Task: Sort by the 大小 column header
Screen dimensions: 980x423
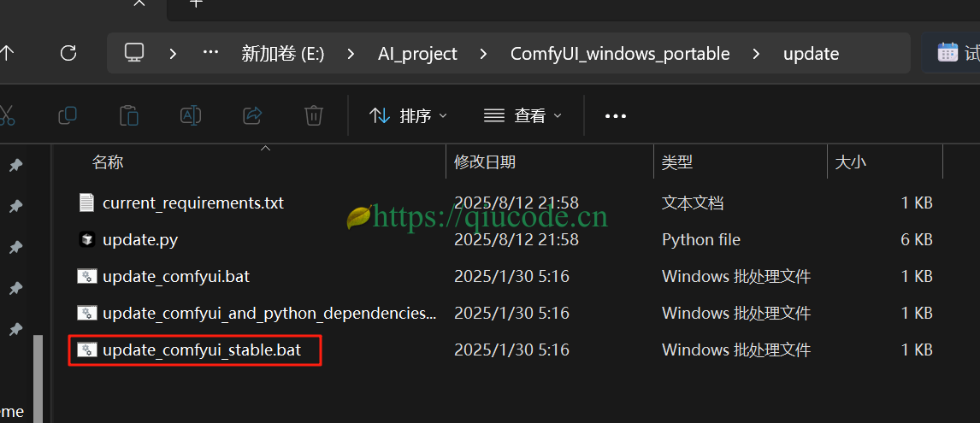Action: (851, 162)
